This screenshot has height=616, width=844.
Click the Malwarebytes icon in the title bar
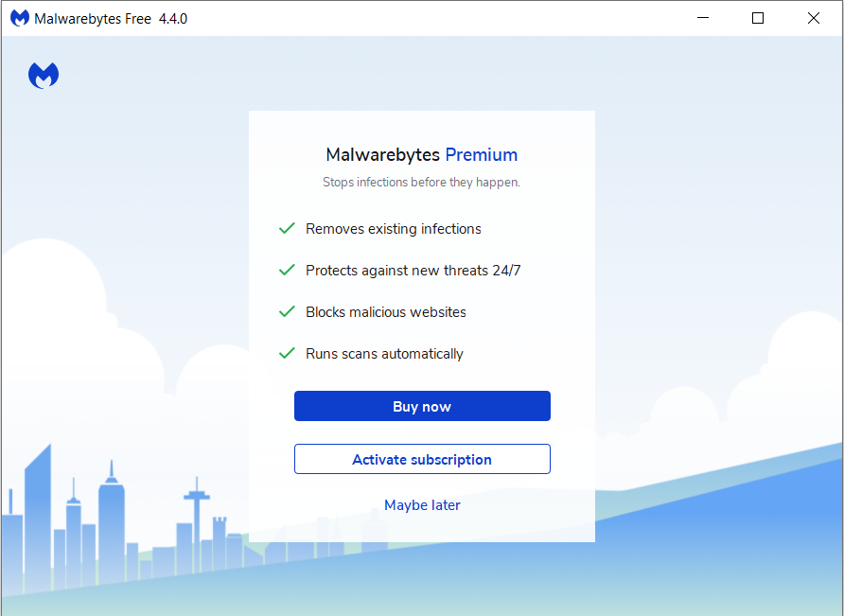(20, 18)
